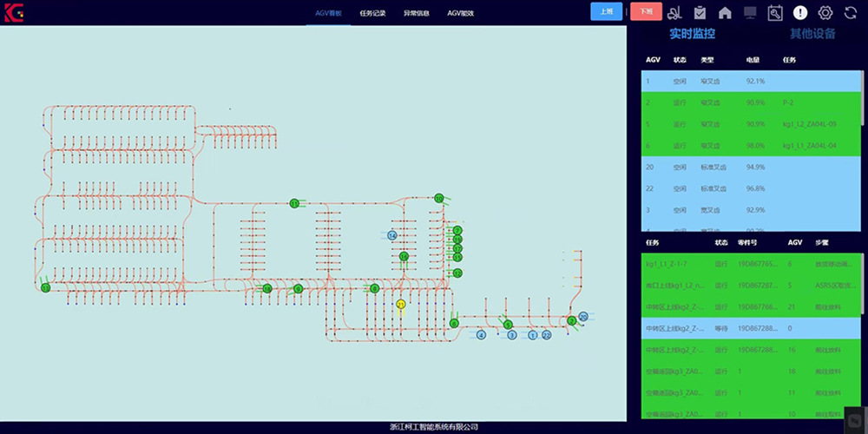
Task: Click the red 下班 button
Action: tap(645, 11)
